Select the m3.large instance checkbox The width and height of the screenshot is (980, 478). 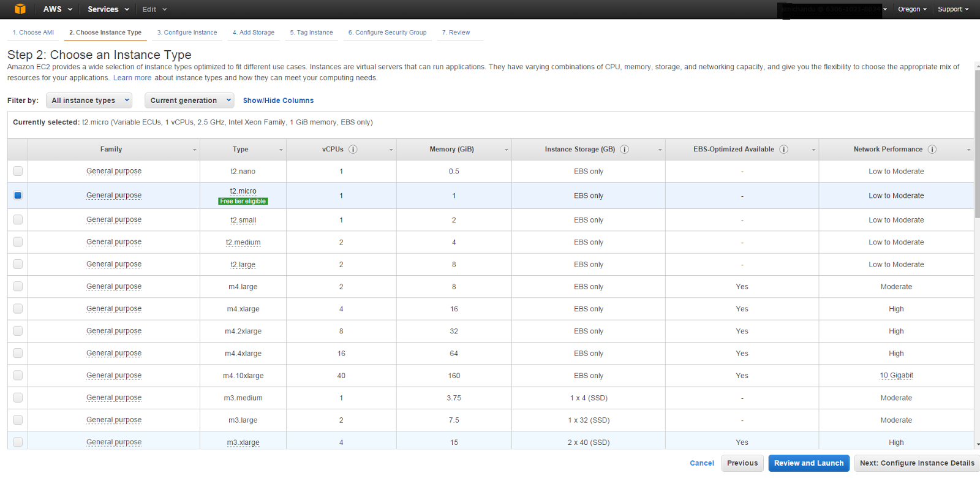tap(18, 420)
